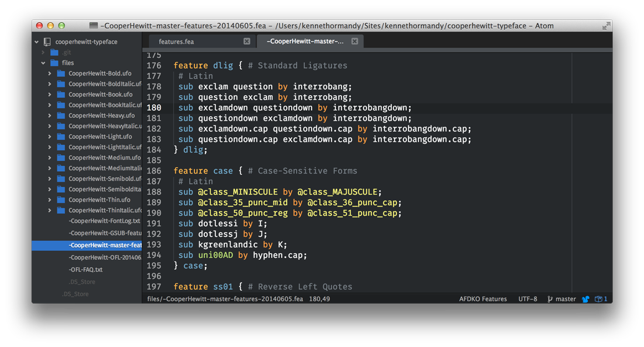
Task: Open the package updates box icon
Action: [x=598, y=300]
